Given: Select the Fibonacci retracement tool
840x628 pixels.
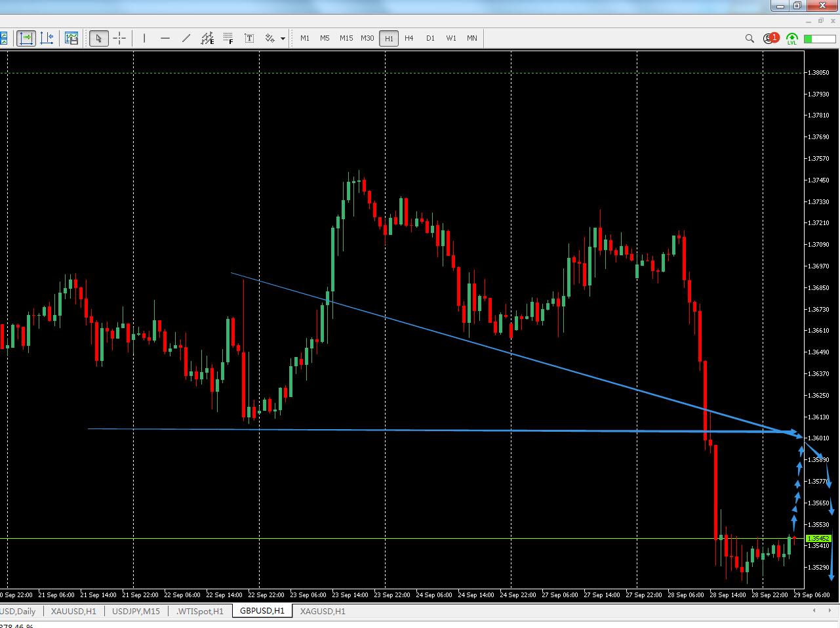Looking at the screenshot, I should (228, 38).
